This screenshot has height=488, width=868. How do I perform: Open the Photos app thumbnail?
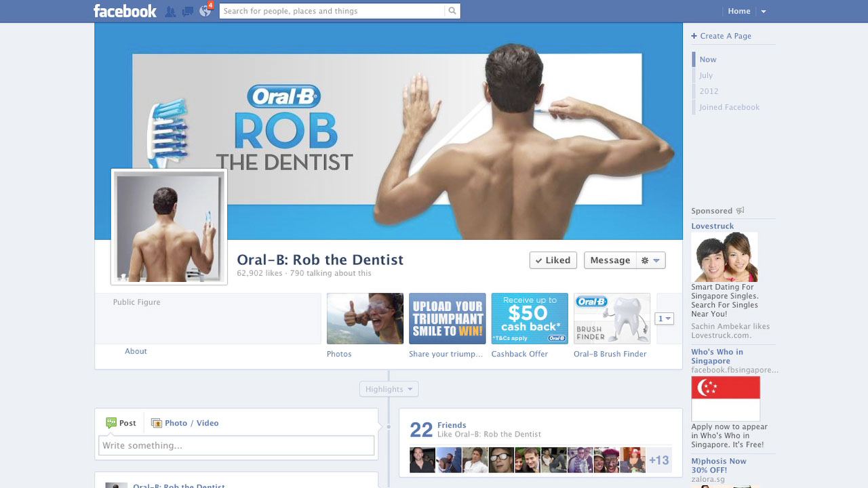click(365, 319)
